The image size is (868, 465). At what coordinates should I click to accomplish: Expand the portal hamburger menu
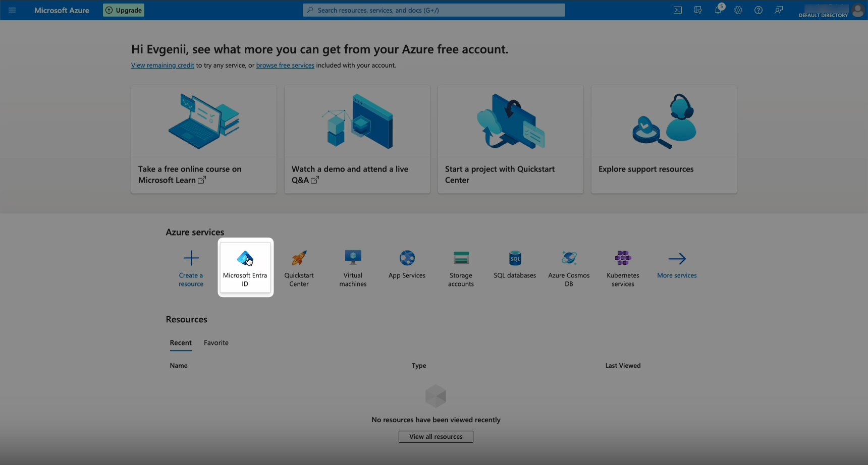point(12,10)
